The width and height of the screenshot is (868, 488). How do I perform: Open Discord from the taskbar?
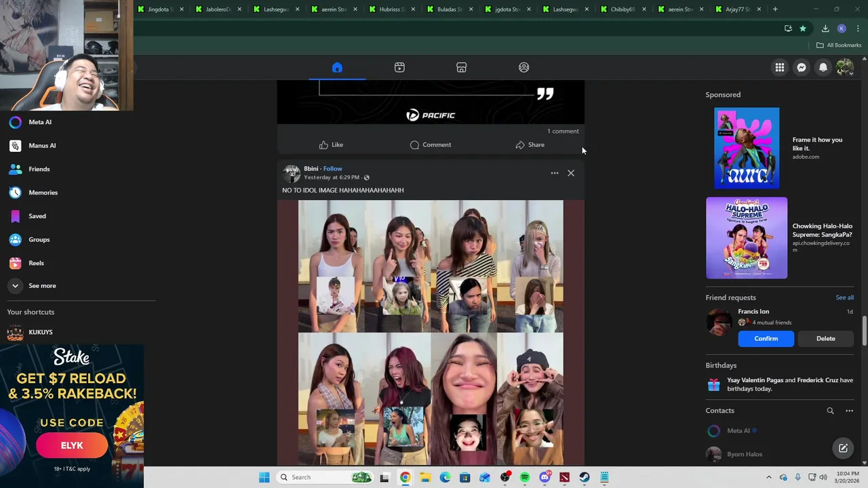click(545, 477)
